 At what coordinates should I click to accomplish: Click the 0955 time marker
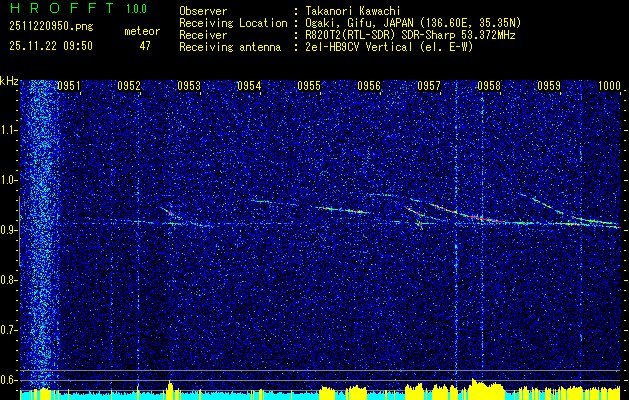click(x=309, y=86)
